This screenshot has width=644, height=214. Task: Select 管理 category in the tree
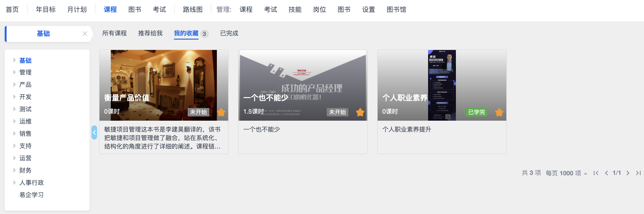point(25,73)
